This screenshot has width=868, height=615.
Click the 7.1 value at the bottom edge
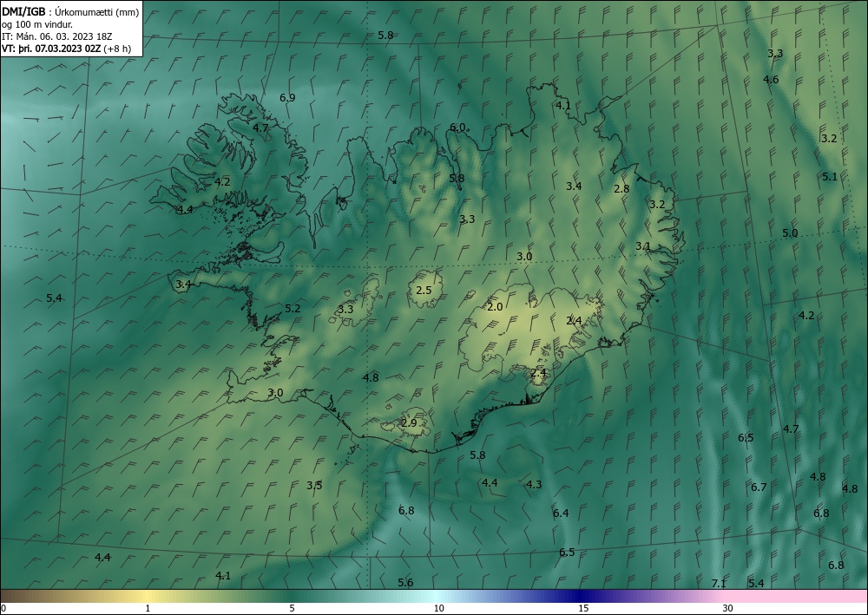click(719, 584)
